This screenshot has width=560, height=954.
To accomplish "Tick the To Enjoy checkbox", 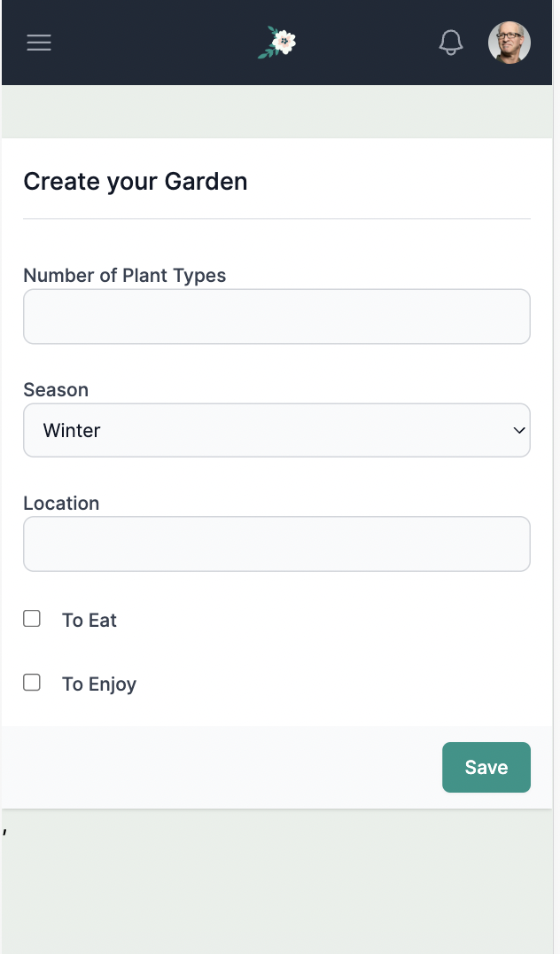I will 32,683.
